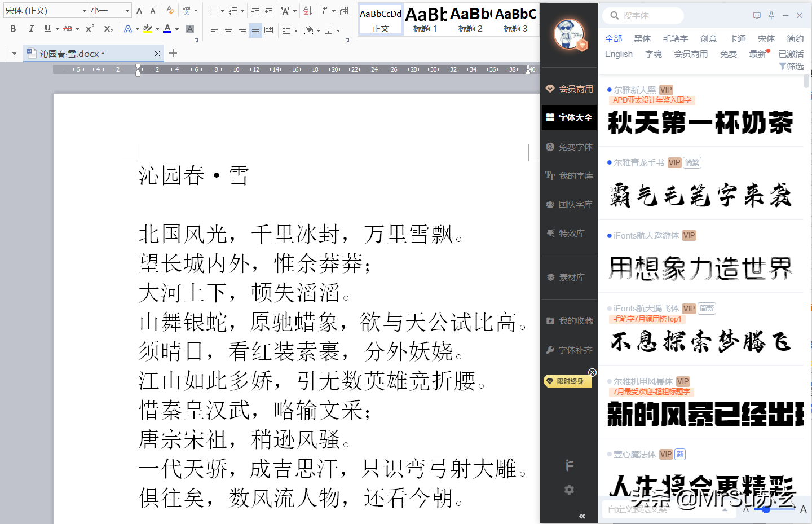Toggle italic formatting
The image size is (812, 524).
[x=31, y=28]
